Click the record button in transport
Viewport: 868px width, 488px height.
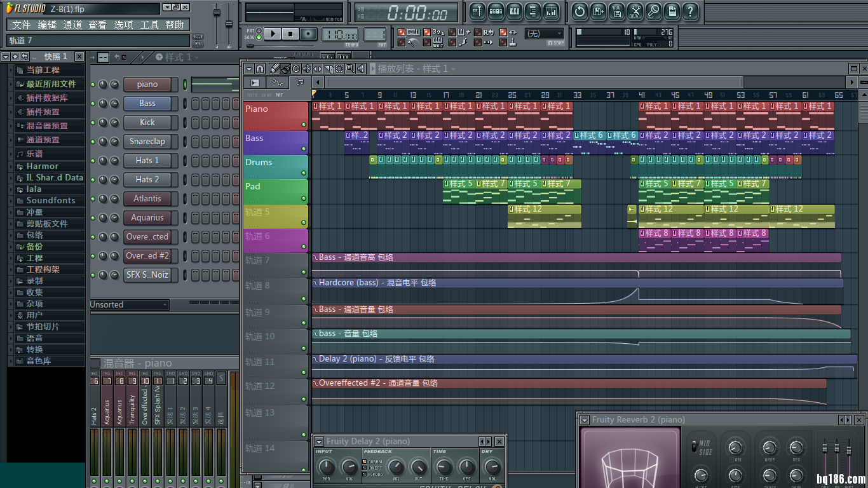click(x=309, y=34)
